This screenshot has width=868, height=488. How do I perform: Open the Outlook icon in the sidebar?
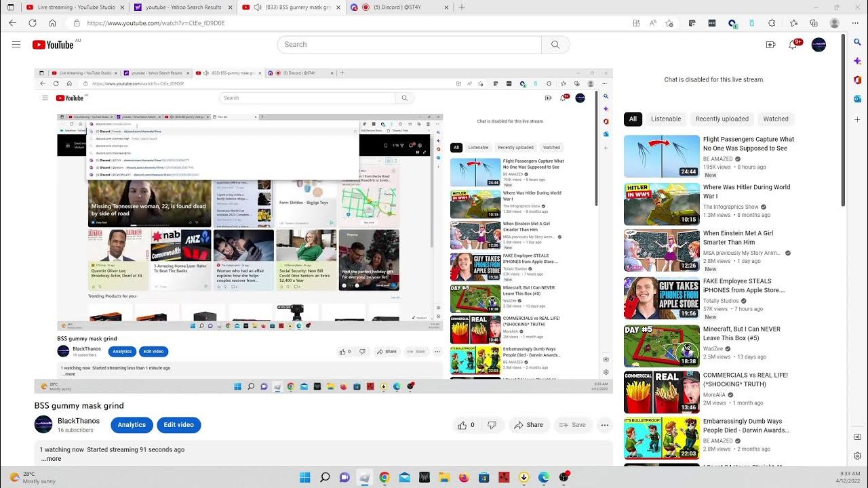857,99
